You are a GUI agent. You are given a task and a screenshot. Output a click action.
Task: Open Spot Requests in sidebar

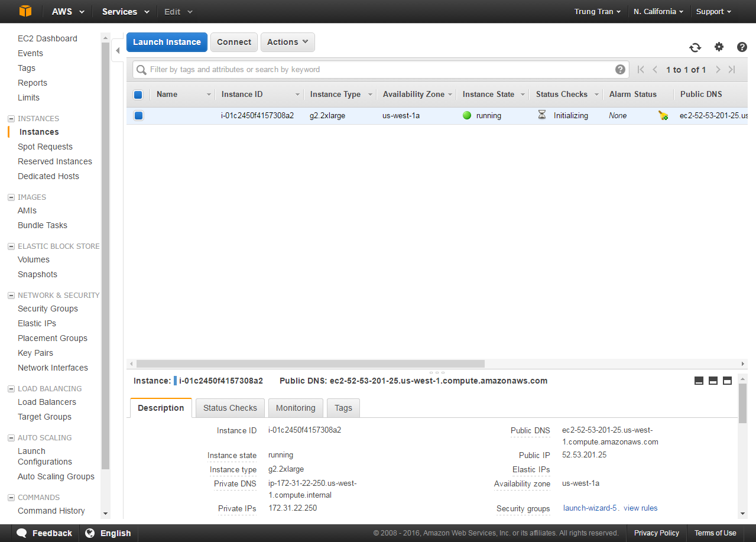(45, 147)
